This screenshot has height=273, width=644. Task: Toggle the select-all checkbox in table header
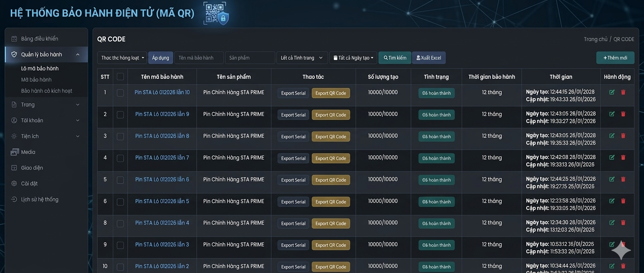[120, 77]
